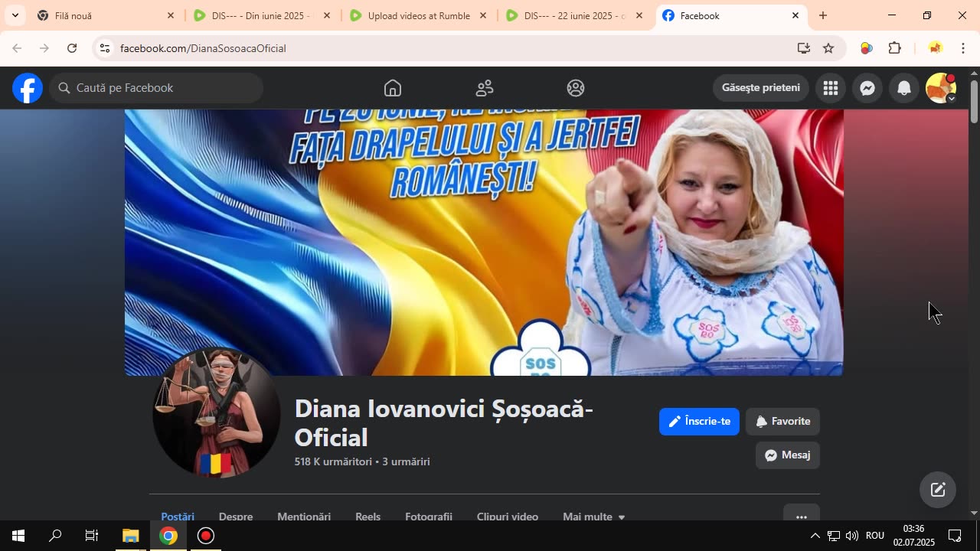The width and height of the screenshot is (980, 551).
Task: Open the 518 K urmăritori link
Action: click(x=333, y=461)
